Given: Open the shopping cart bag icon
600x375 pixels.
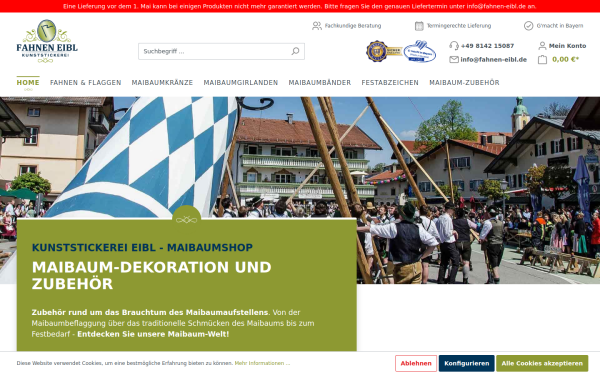Looking at the screenshot, I should pos(542,59).
